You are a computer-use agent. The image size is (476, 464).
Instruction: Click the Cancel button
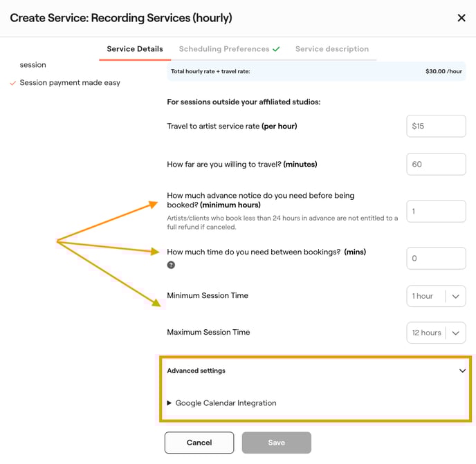click(x=199, y=443)
